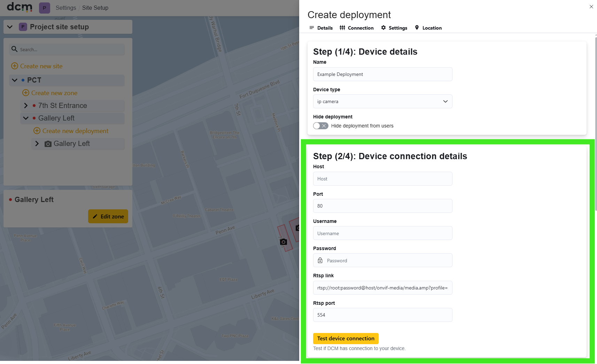The image size is (597, 364).
Task: Click the search magnifier icon in sidebar
Action: 14,49
